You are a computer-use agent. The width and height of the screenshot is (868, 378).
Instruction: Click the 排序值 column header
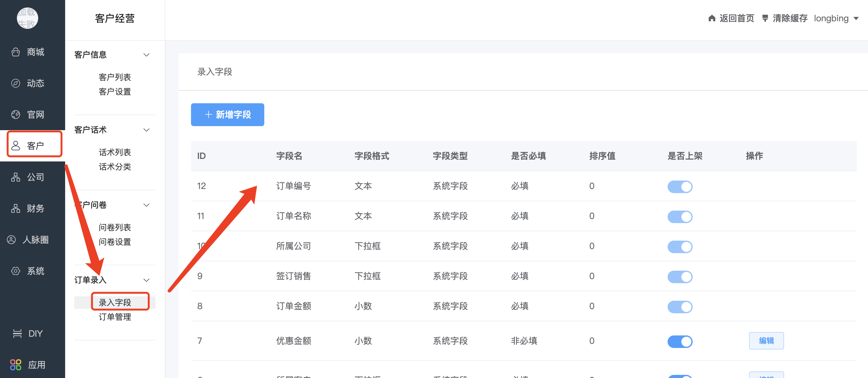pos(602,156)
